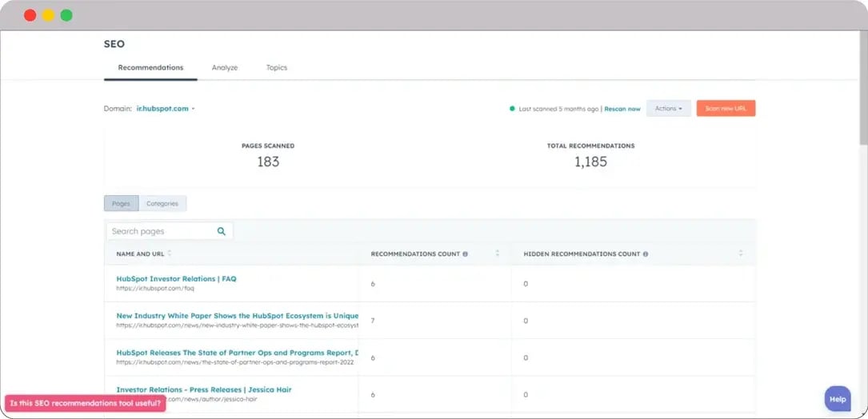The image size is (868, 419).
Task: Click hidden count 0 for Jessica Hair row
Action: point(526,395)
